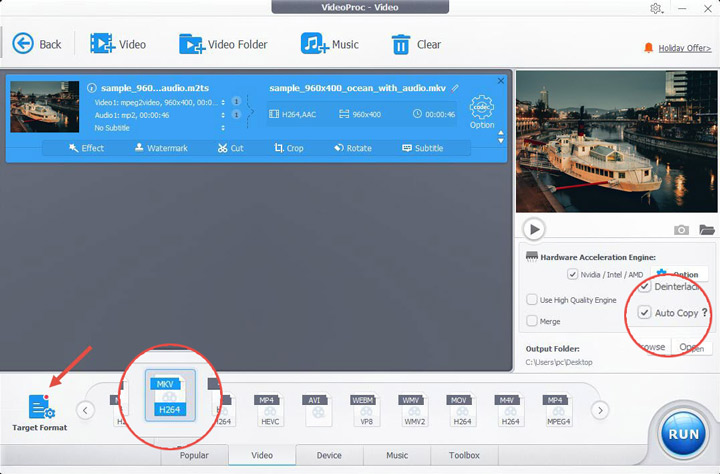Show info for sample_960...audio.m2ts
This screenshot has height=474, width=720.
(92, 88)
